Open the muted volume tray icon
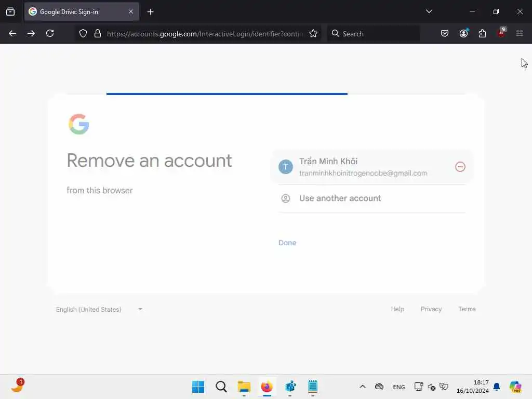Screen dimensions: 532x399 432,387
